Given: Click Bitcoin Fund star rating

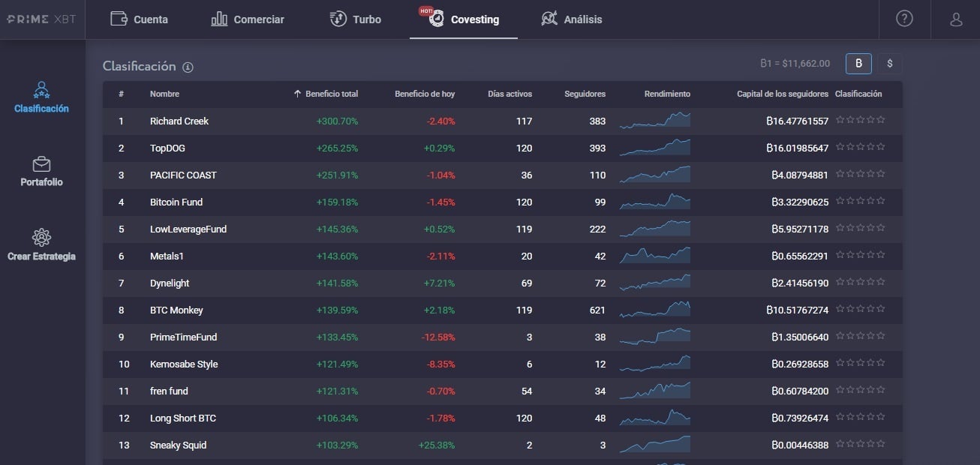Looking at the screenshot, I should point(861,201).
